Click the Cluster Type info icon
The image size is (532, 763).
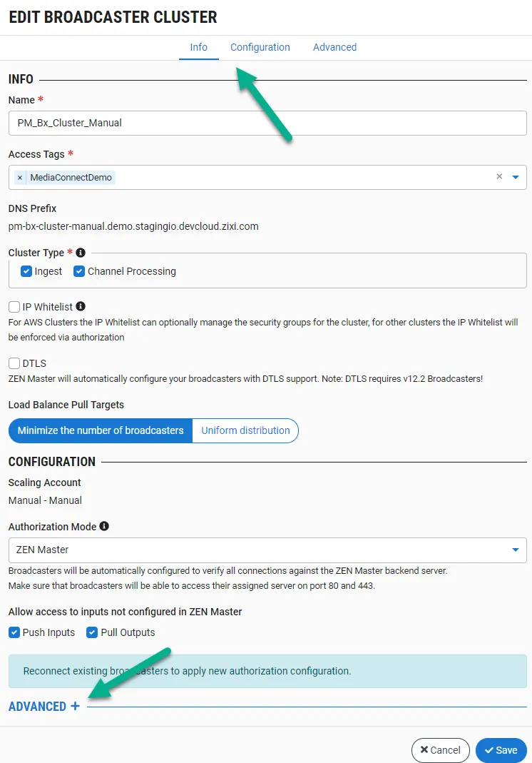(81, 253)
